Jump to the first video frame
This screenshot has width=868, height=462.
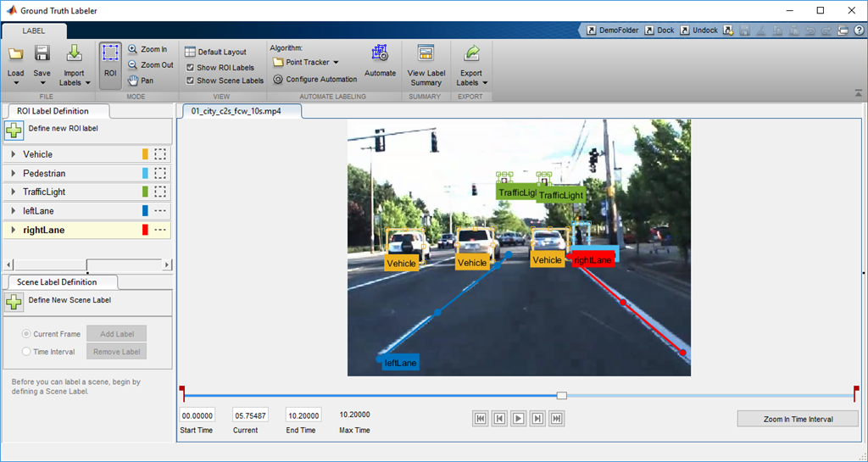481,419
